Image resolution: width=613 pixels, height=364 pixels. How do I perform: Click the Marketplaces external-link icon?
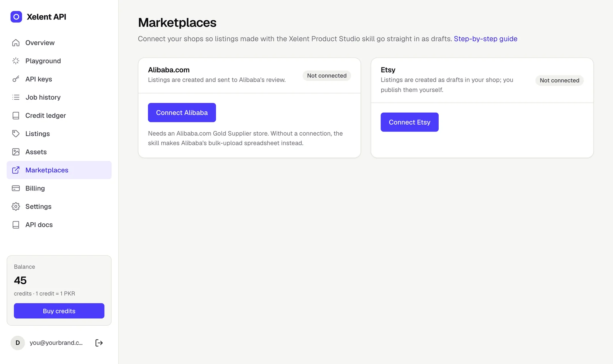tap(16, 170)
